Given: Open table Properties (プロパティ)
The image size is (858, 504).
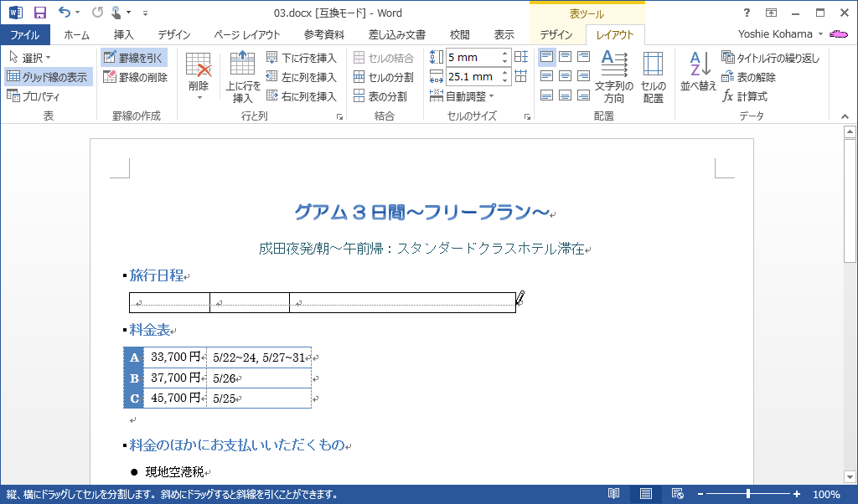Looking at the screenshot, I should pyautogui.click(x=33, y=96).
